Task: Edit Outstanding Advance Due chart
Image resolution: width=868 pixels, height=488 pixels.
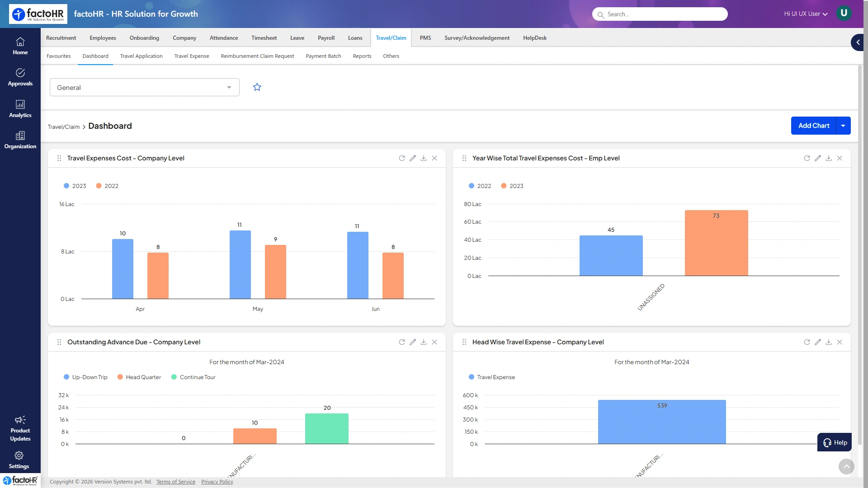Action: 413,342
